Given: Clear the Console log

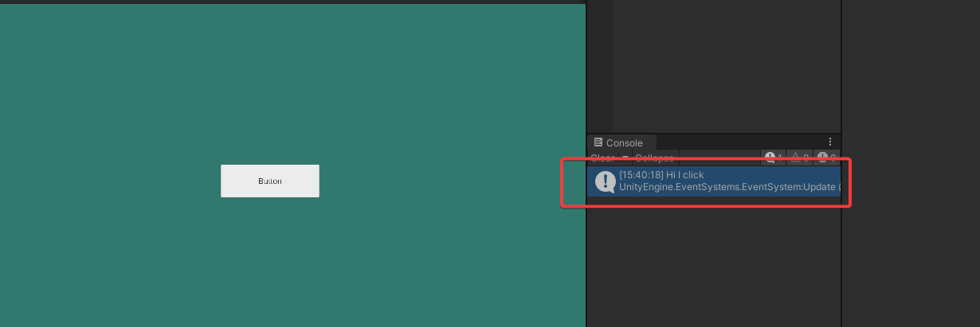Looking at the screenshot, I should click(602, 158).
